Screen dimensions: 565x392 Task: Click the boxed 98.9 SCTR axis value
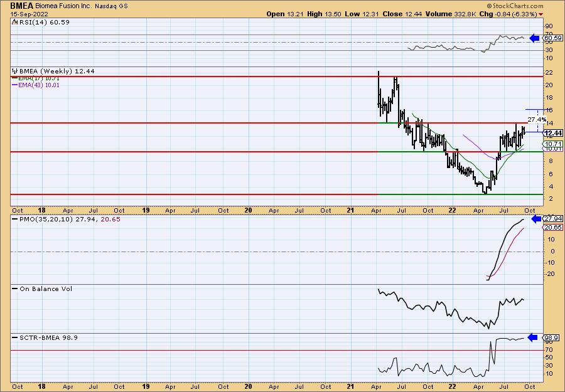coord(552,337)
